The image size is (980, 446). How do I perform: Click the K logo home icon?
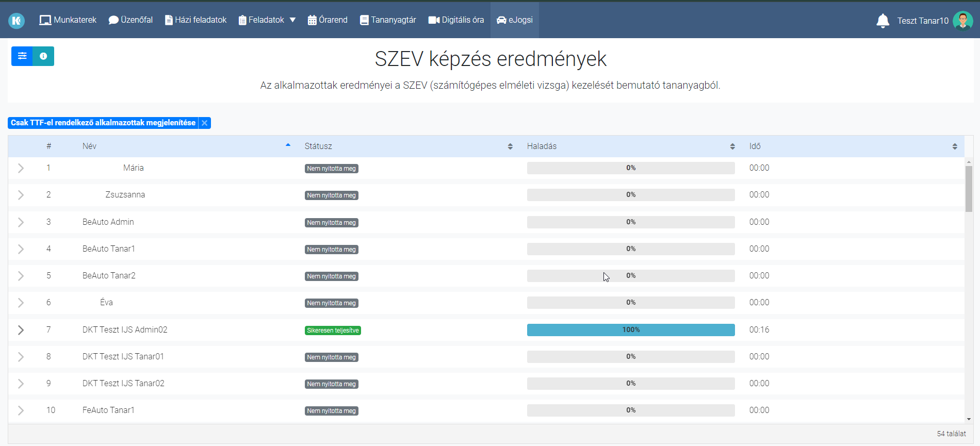click(x=17, y=20)
